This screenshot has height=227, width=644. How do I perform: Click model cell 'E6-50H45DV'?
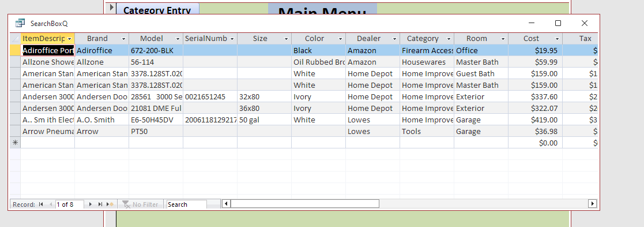pos(156,120)
